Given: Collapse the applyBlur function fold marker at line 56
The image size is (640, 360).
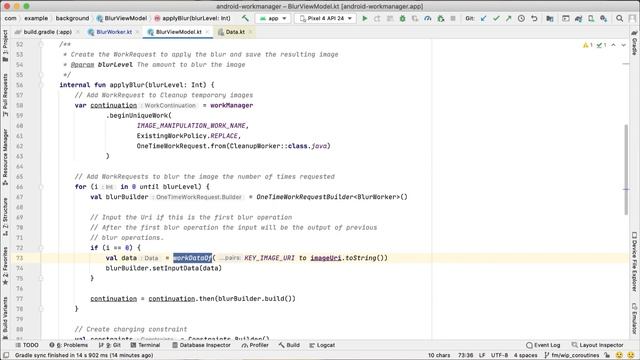Looking at the screenshot, I should tap(41, 85).
